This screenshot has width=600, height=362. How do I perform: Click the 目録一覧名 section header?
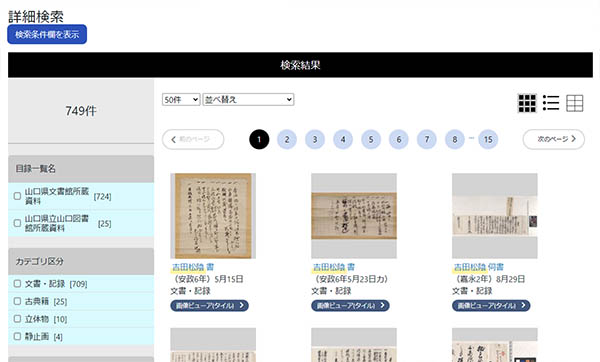point(81,169)
